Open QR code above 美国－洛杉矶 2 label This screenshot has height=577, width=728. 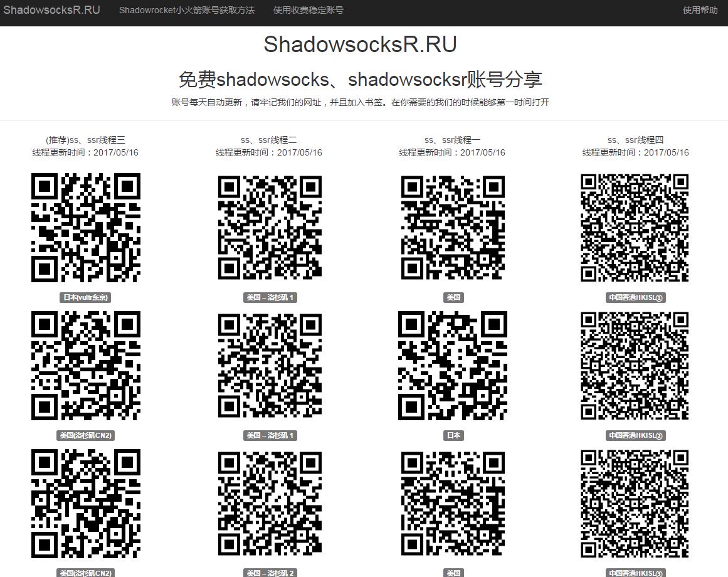click(270, 503)
